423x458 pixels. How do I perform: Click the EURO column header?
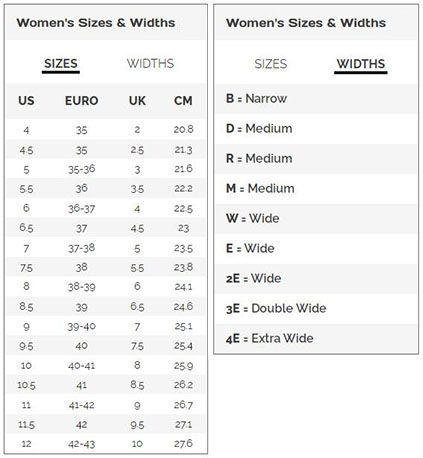(82, 101)
